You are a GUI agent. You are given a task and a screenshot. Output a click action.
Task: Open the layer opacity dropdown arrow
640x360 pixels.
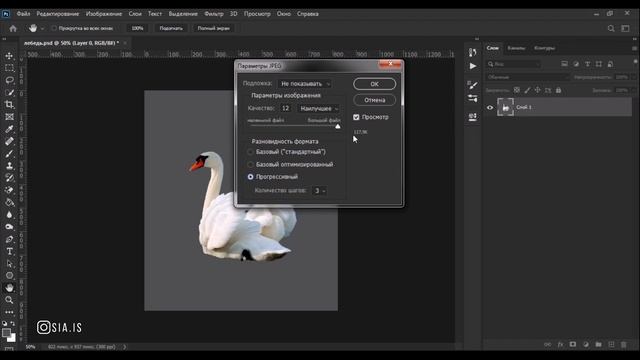point(633,77)
